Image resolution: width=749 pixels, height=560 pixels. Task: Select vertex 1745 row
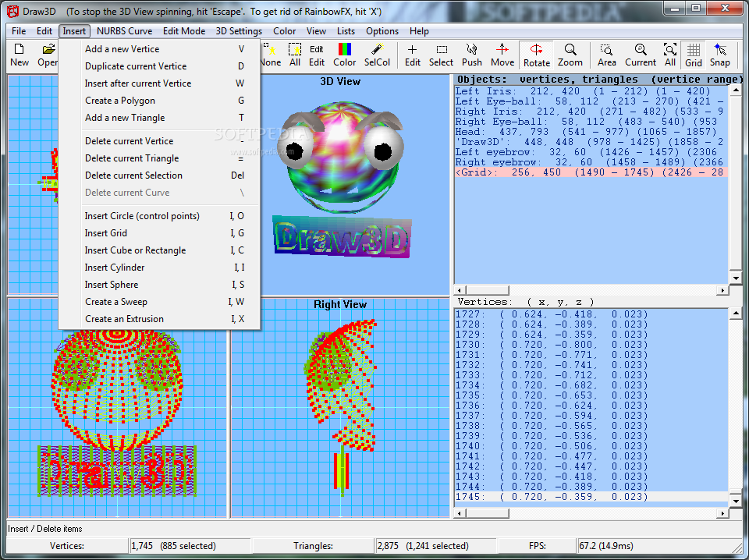(x=591, y=497)
